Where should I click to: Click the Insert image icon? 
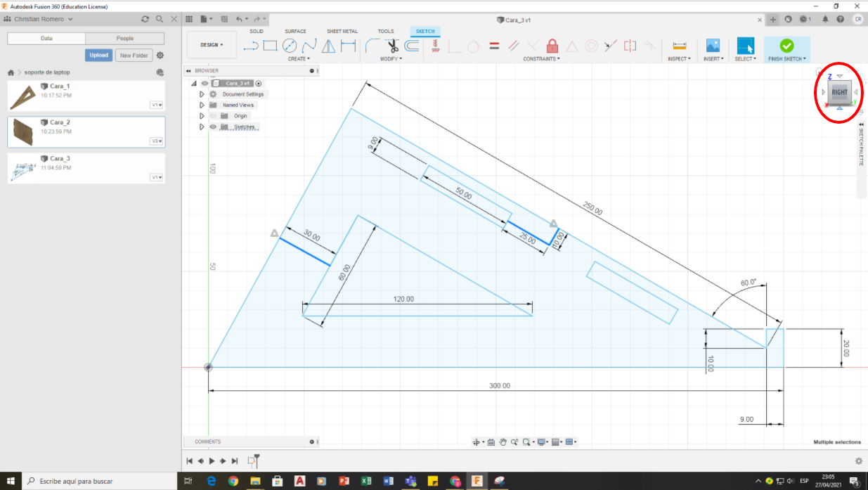click(713, 46)
